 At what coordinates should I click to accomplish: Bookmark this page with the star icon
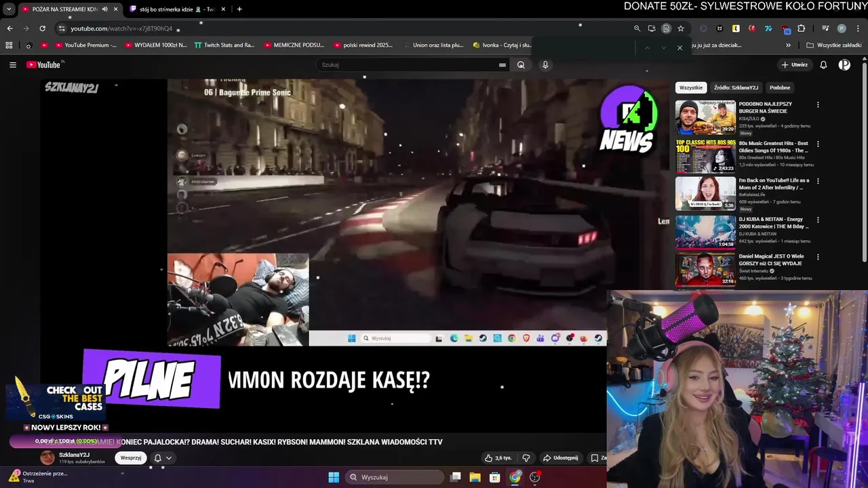click(x=681, y=28)
